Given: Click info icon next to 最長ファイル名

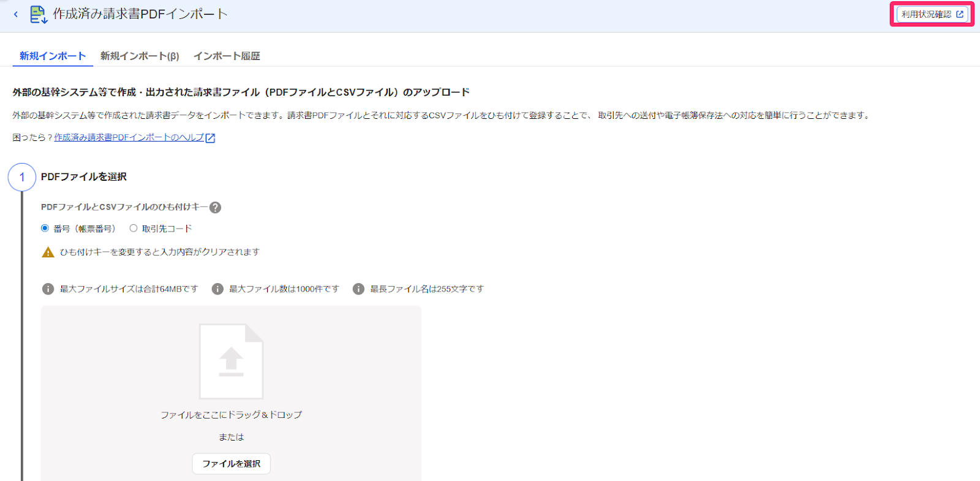Looking at the screenshot, I should click(x=358, y=289).
